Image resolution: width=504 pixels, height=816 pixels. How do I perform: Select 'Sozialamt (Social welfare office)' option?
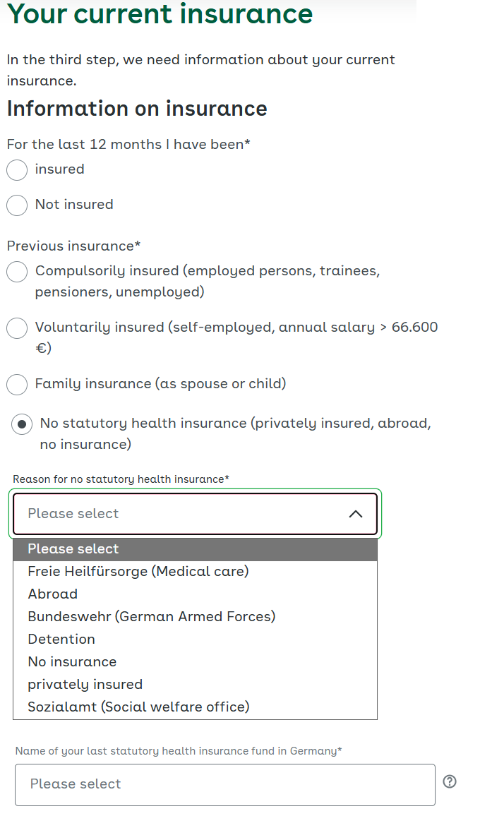coord(196,707)
